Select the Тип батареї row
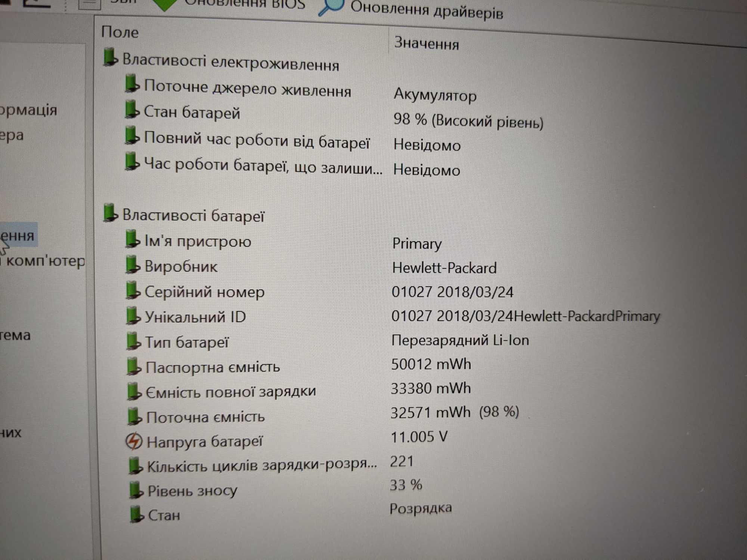 [x=328, y=342]
